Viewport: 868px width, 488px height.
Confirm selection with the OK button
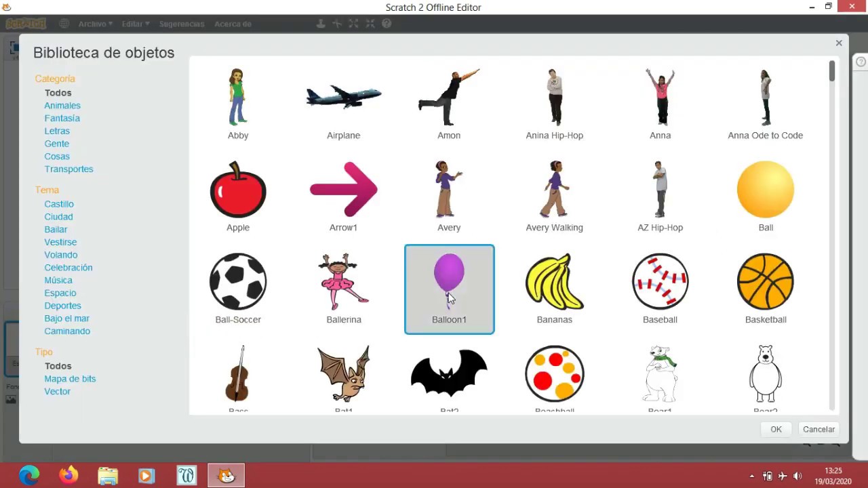click(x=776, y=429)
